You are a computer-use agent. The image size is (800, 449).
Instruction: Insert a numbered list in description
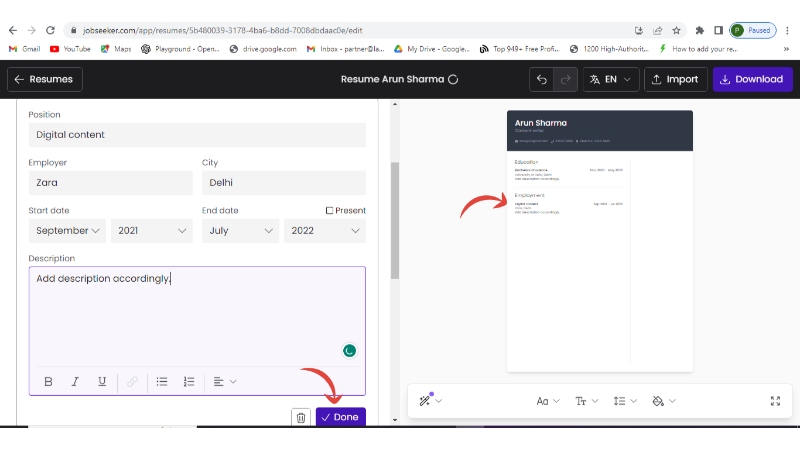[189, 381]
